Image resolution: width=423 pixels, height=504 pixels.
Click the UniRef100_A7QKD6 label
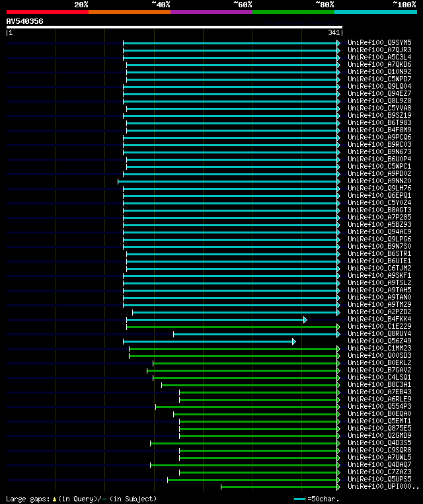pos(379,65)
